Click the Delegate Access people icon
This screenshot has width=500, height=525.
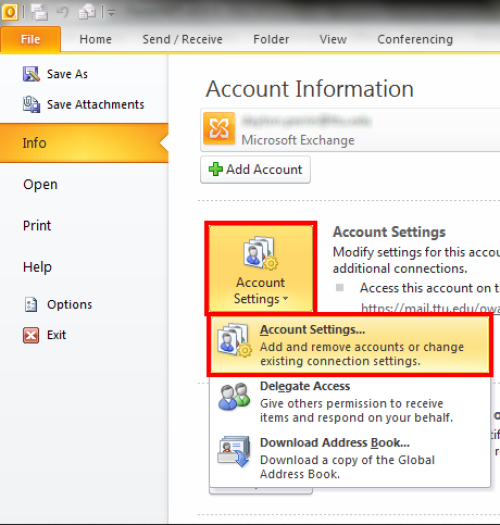point(234,397)
